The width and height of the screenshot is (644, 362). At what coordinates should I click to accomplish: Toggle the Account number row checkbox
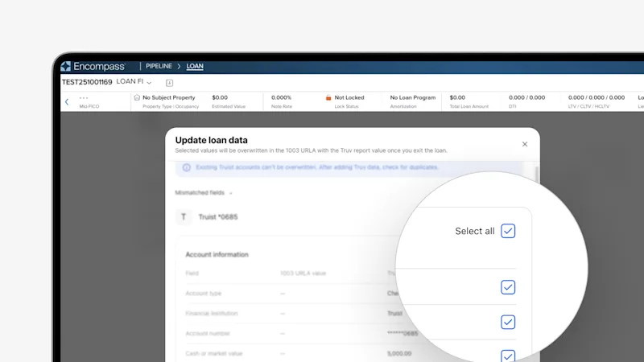[x=508, y=356]
